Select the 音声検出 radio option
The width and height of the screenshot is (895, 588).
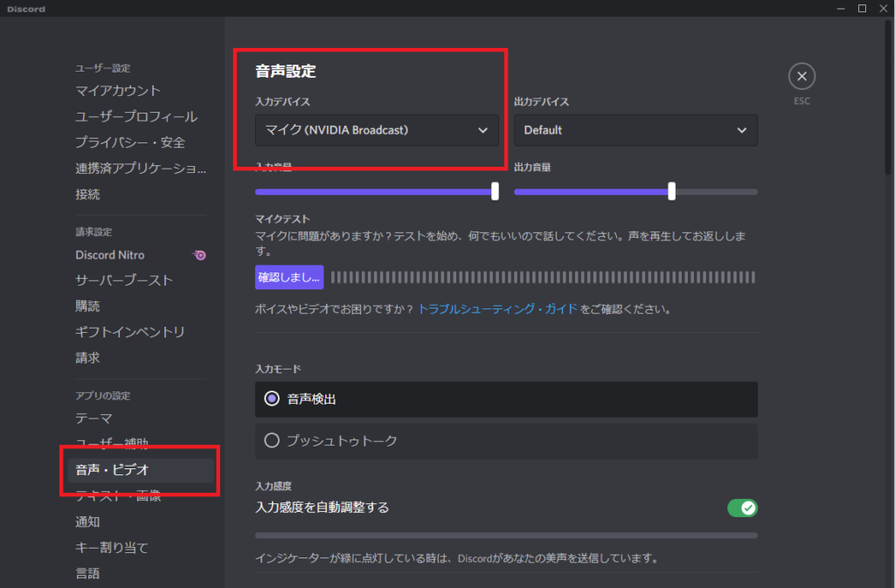coord(272,399)
